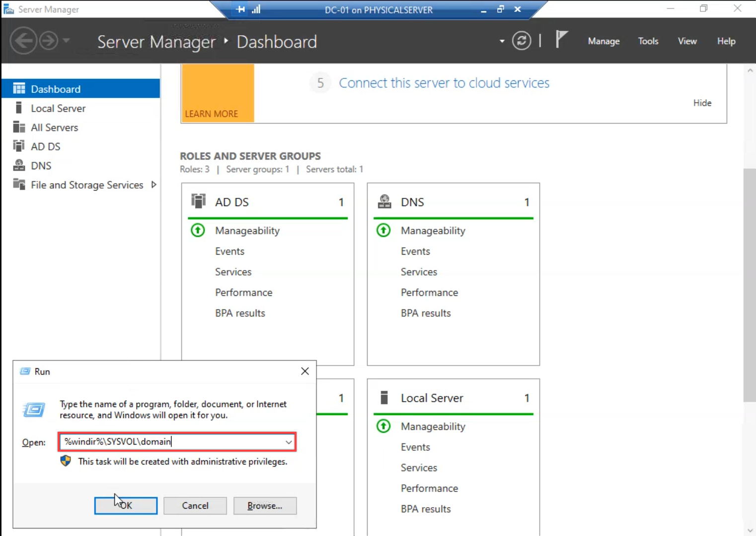This screenshot has height=536, width=756.
Task: Click the dashboard vertical scrollbar thumb
Action: click(750, 285)
